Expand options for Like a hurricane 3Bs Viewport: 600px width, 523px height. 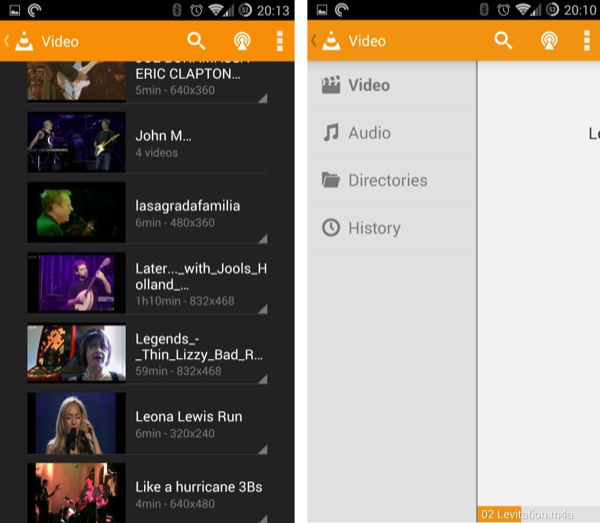[x=262, y=518]
